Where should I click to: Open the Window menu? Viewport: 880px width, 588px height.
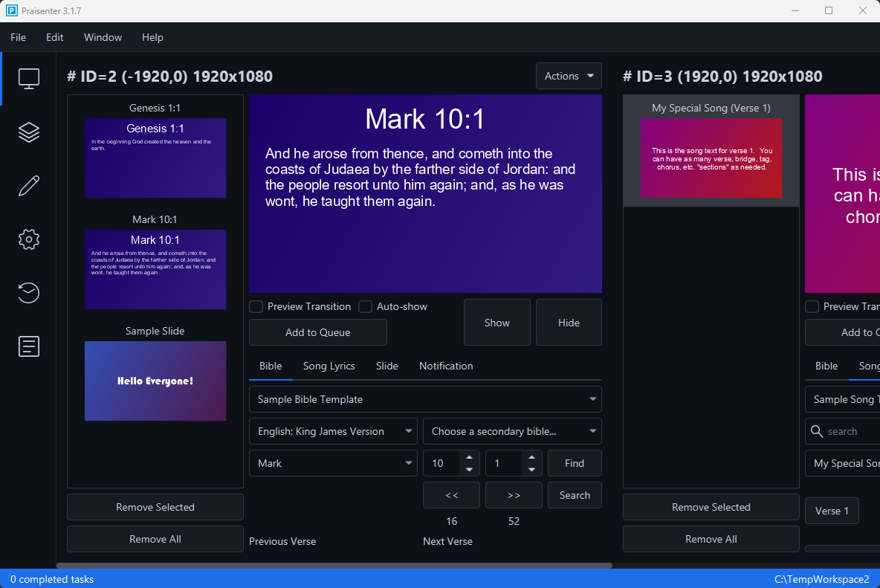coord(103,37)
